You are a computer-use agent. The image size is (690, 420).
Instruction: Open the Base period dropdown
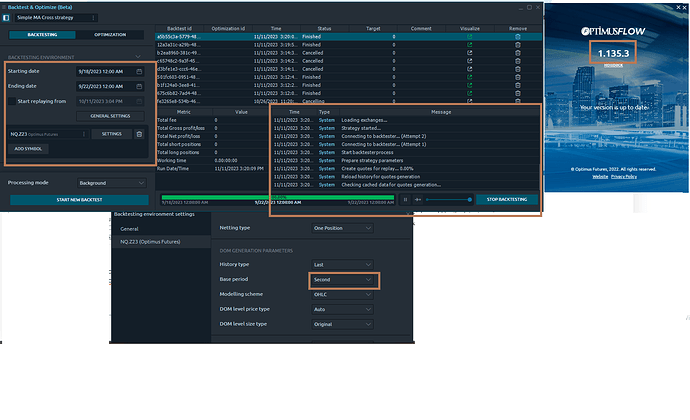click(x=342, y=280)
